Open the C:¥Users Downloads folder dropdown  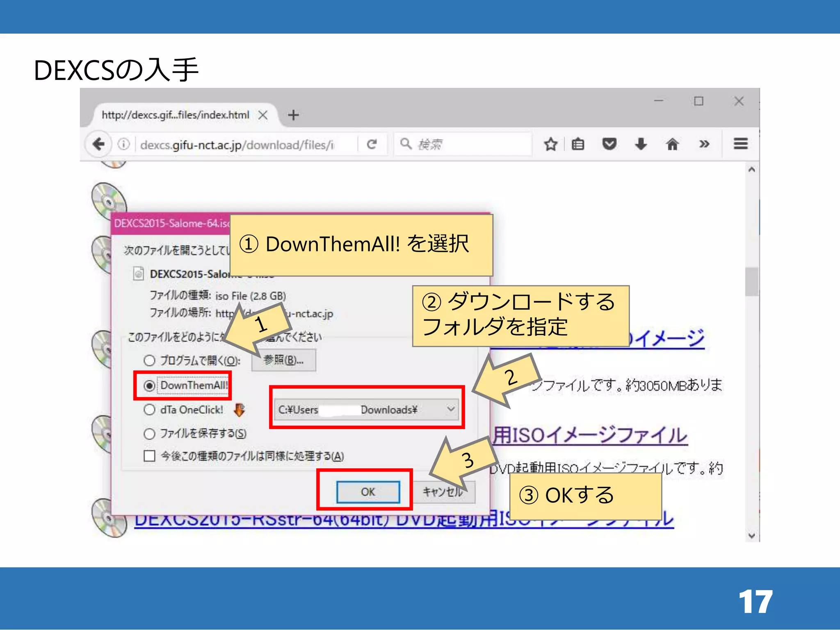(x=367, y=409)
